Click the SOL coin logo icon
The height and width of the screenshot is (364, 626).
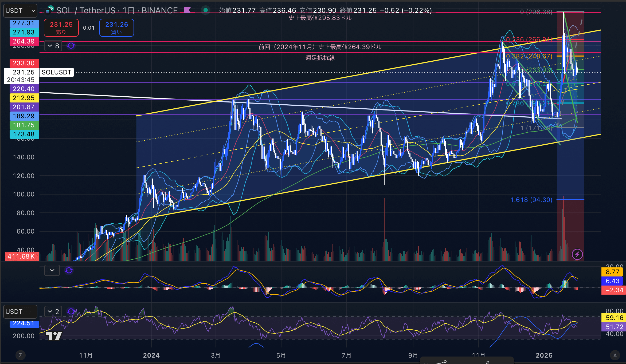pos(49,10)
